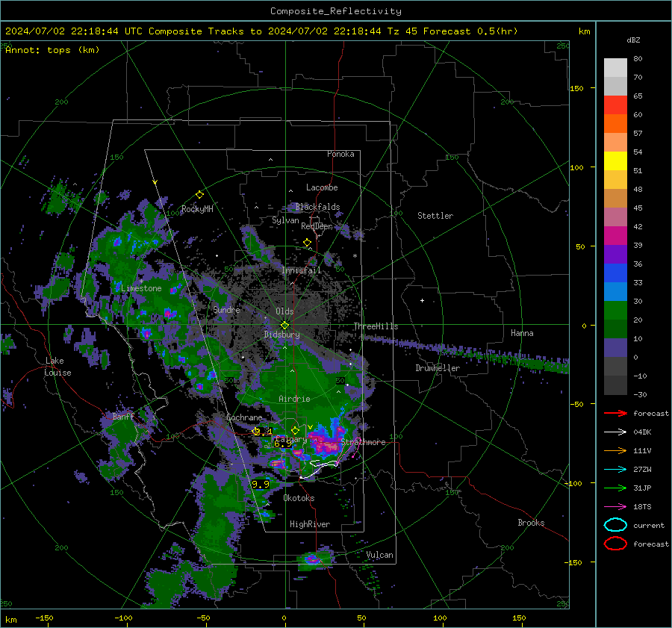Select the orange 57-60 dBZ swatch
672x628 pixels.
point(615,123)
